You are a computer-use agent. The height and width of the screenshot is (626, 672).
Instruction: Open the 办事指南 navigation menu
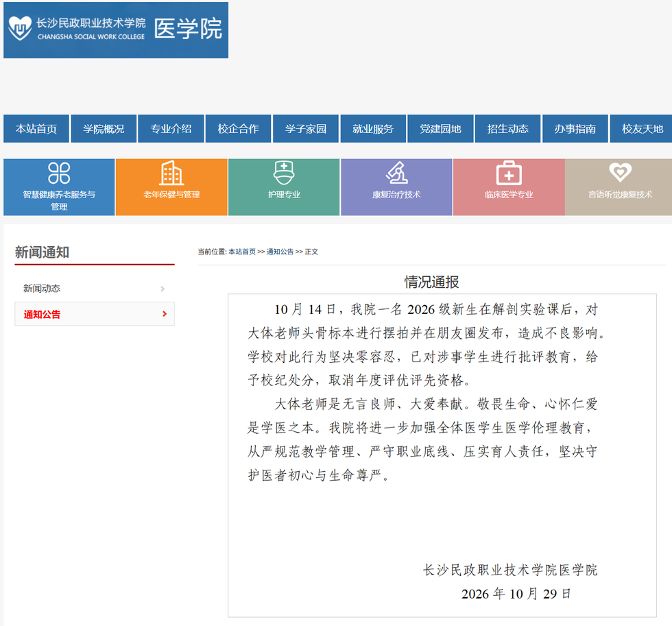pos(575,128)
